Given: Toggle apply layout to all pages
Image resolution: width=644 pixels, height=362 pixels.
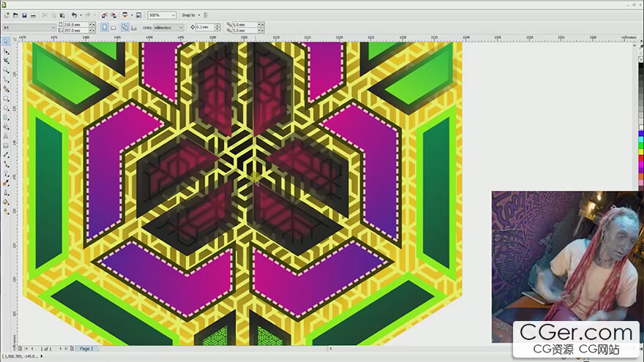Looking at the screenshot, I should tap(125, 28).
